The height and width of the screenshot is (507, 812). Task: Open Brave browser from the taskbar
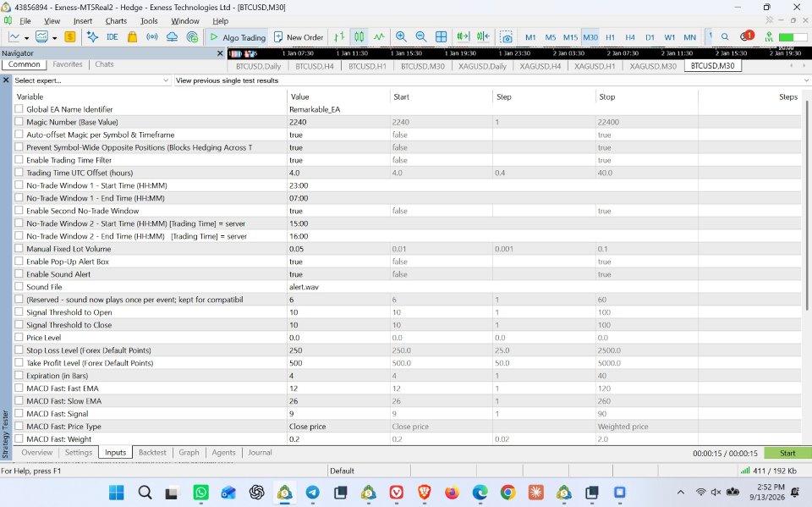[x=424, y=492]
